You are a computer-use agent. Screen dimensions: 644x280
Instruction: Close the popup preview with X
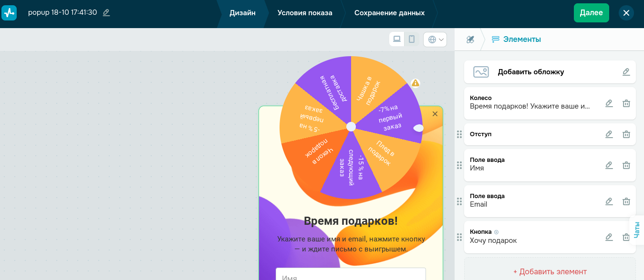[435, 114]
